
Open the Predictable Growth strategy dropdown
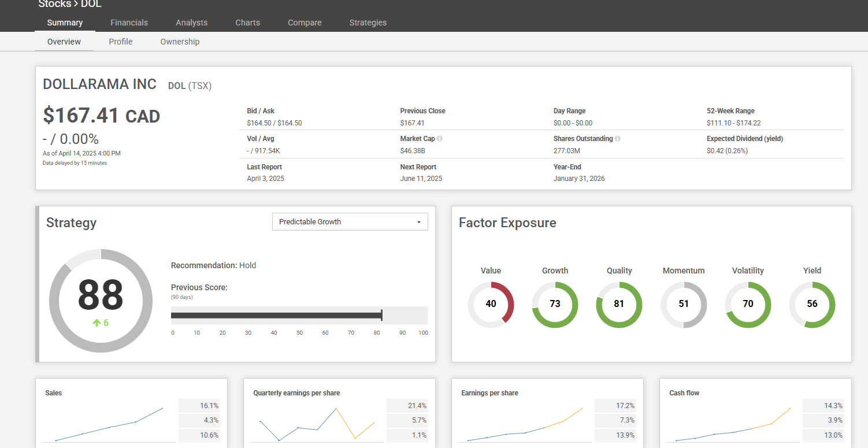tap(350, 222)
